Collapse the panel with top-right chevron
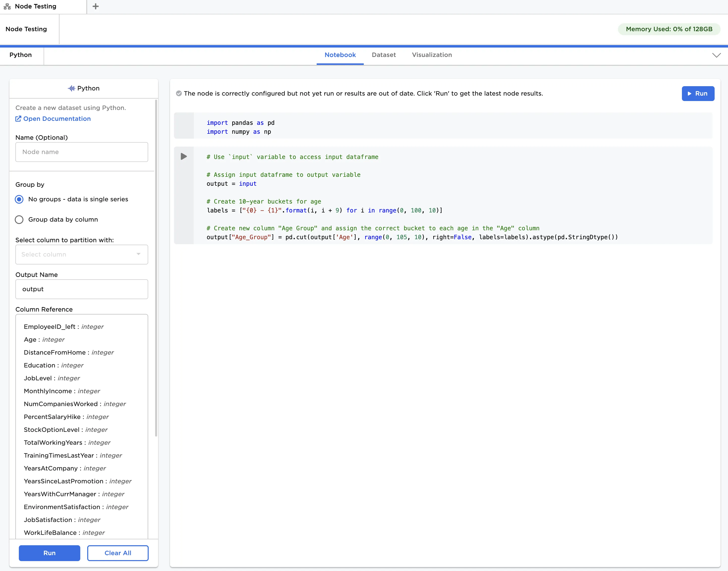This screenshot has width=728, height=571. tap(716, 55)
